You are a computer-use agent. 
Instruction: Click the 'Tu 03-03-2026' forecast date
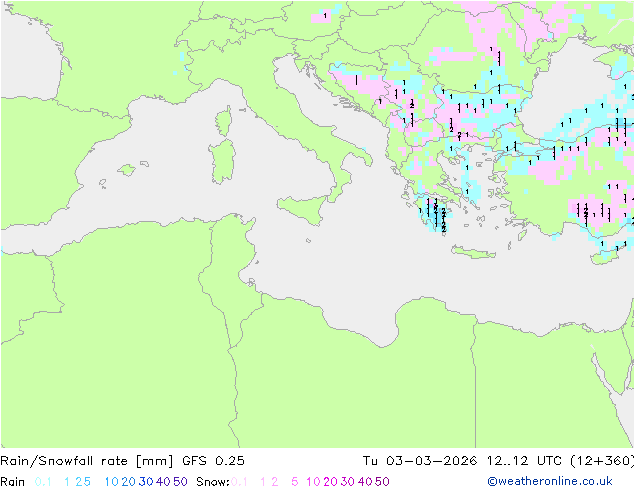[420, 461]
